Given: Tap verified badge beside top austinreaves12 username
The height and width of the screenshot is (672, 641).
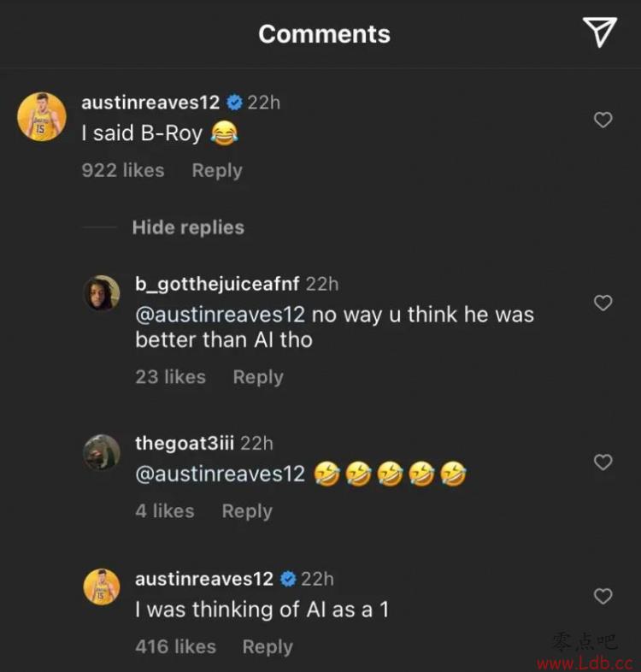Looking at the screenshot, I should click(234, 103).
